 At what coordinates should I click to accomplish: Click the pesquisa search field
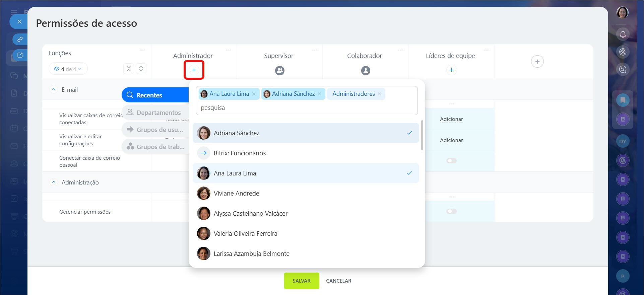306,108
